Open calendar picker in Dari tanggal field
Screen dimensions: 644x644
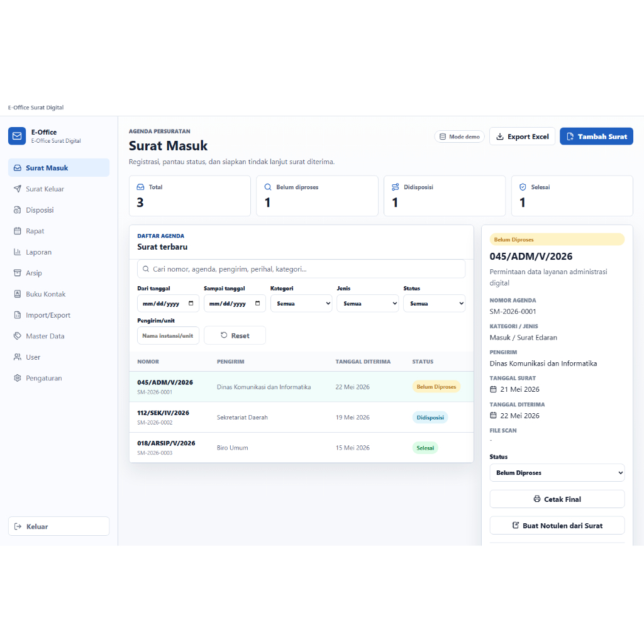click(x=191, y=303)
